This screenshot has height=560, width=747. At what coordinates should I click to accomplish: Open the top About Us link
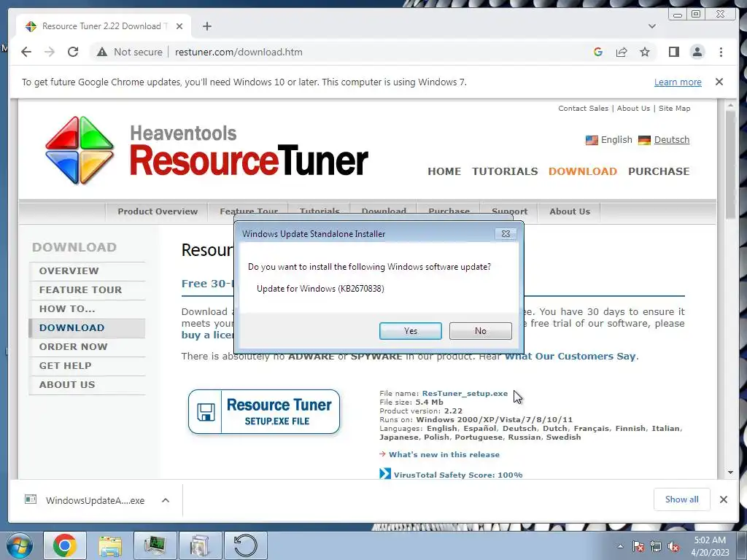[633, 108]
